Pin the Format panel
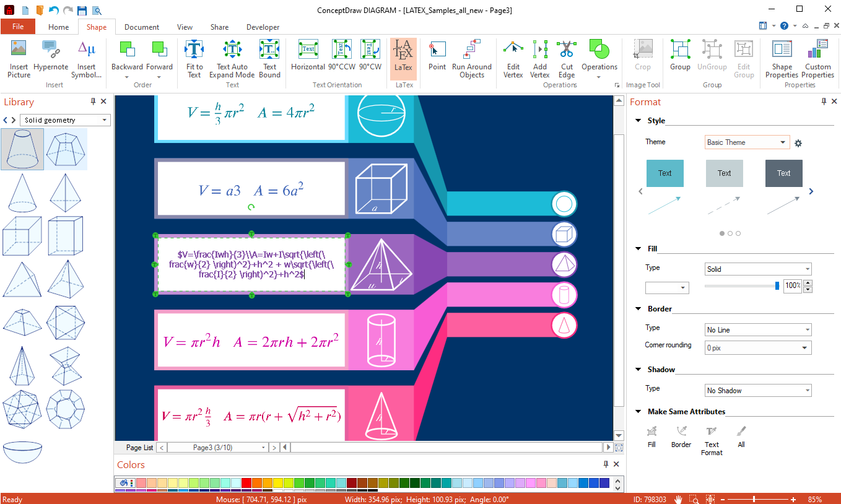841x504 pixels. (x=824, y=102)
